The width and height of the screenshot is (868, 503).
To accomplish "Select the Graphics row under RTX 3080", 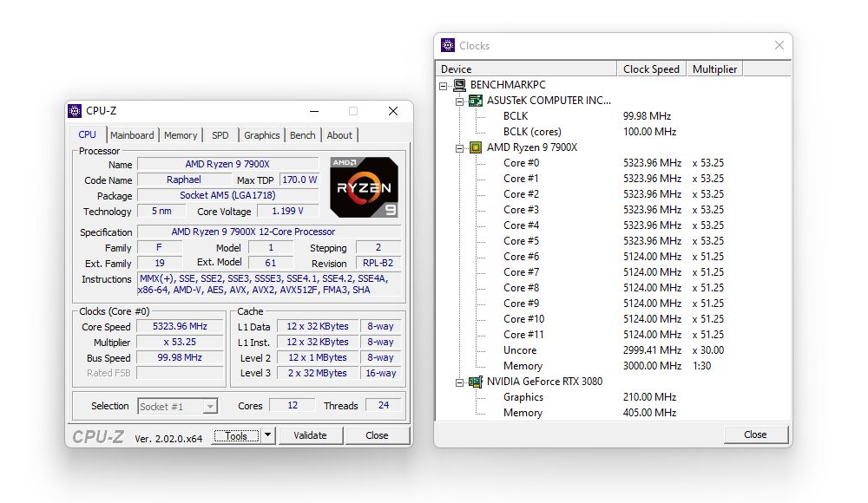I will (x=614, y=397).
